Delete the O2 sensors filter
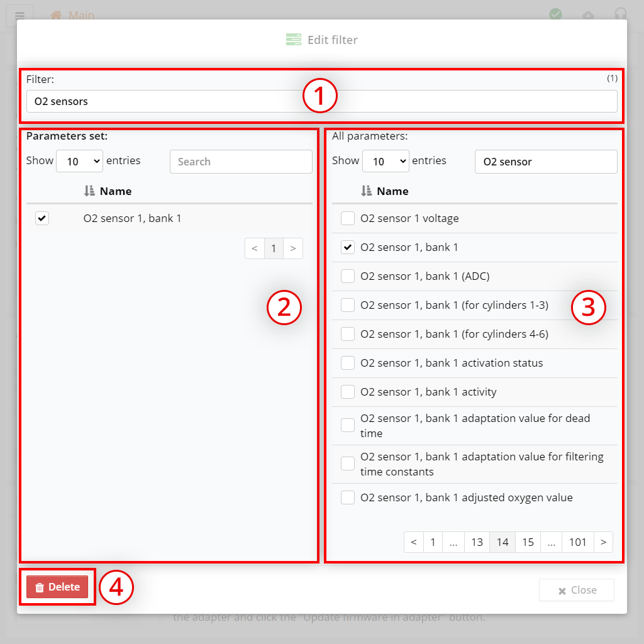This screenshot has height=644, width=644. (x=58, y=587)
